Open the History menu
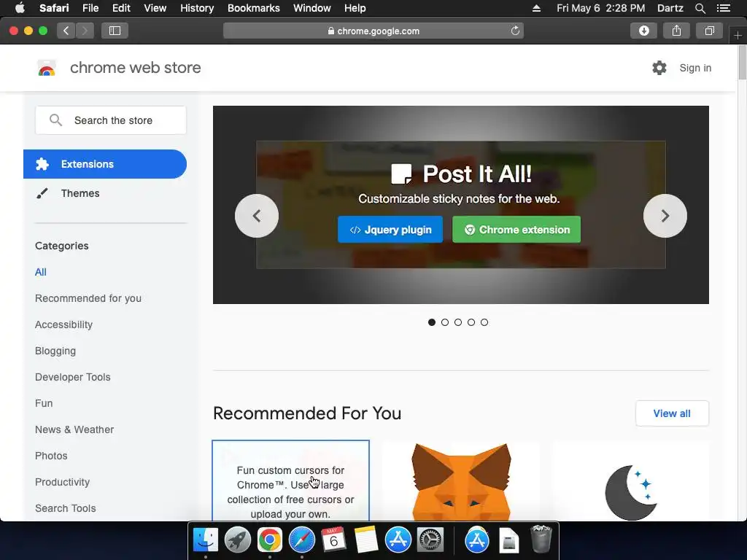 click(197, 8)
